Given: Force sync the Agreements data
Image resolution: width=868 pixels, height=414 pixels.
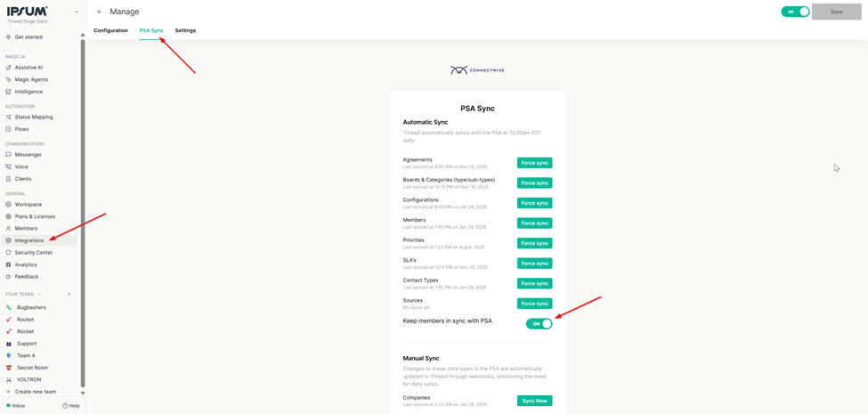Looking at the screenshot, I should [x=534, y=163].
